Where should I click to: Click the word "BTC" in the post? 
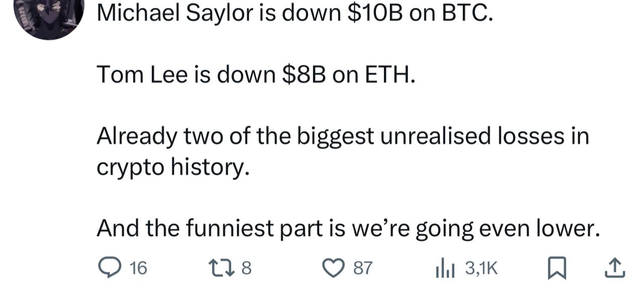(x=465, y=14)
